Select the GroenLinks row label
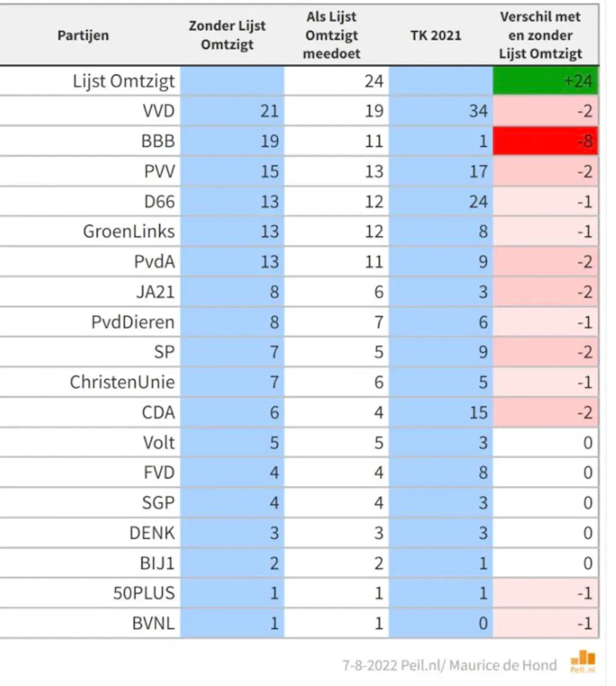Screen dimensions: 616x686 129,231
